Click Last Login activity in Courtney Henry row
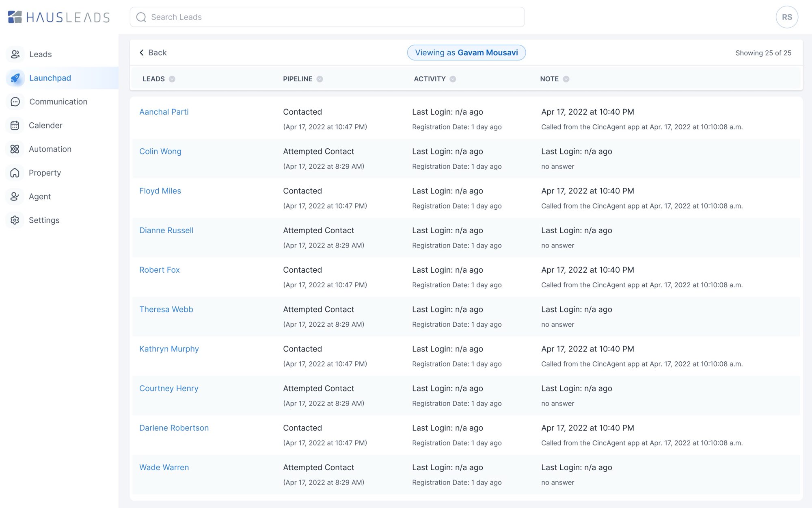The width and height of the screenshot is (812, 508). click(x=447, y=388)
